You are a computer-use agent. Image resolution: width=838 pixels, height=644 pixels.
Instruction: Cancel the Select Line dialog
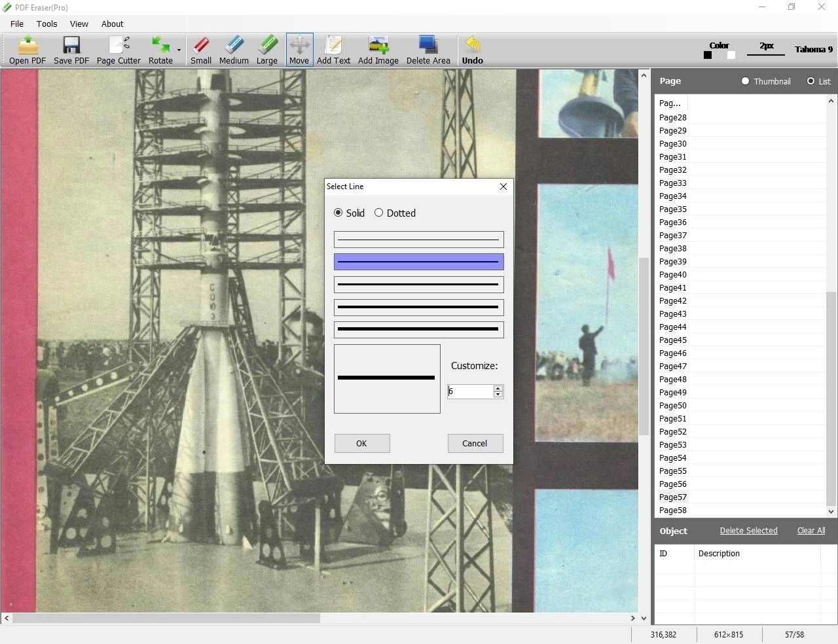coord(475,443)
